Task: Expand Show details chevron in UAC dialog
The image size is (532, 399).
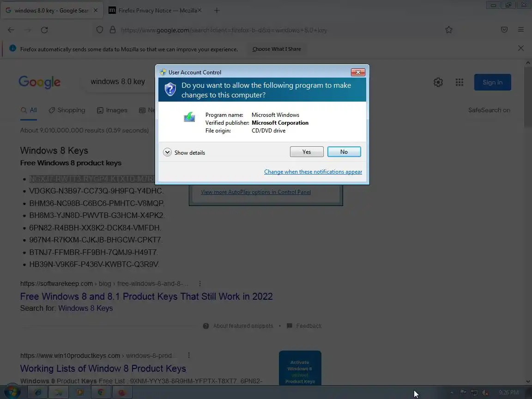Action: [167, 152]
